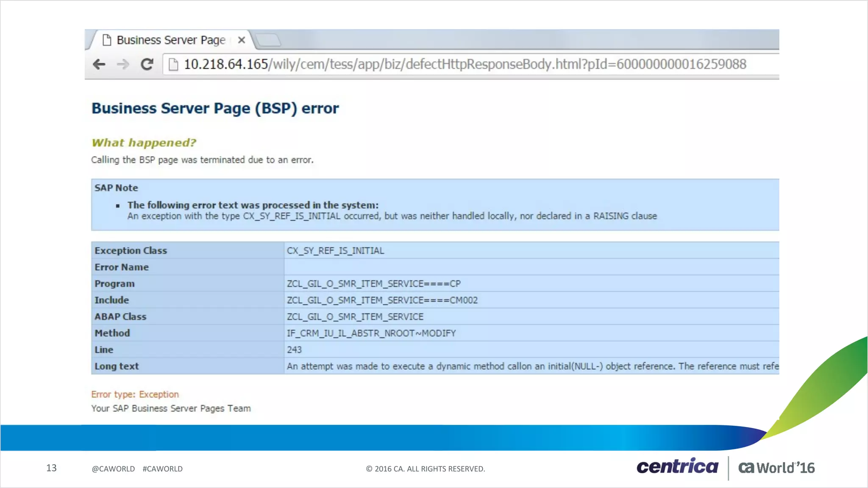Click the 'What happened?' heading
The image size is (868, 488).
[x=144, y=143]
